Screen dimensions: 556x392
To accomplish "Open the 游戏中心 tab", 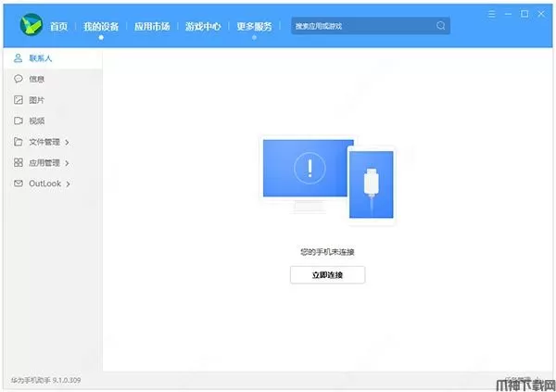I will [203, 26].
